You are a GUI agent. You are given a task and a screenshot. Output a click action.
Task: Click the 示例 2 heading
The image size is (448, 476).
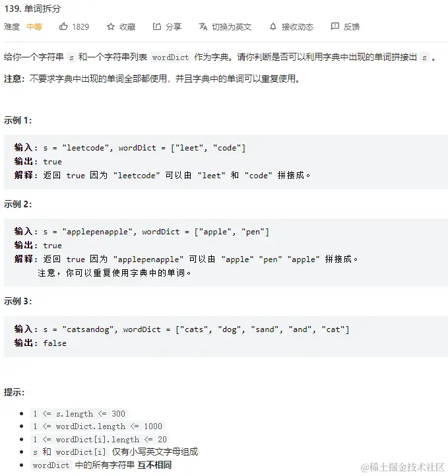pos(18,204)
